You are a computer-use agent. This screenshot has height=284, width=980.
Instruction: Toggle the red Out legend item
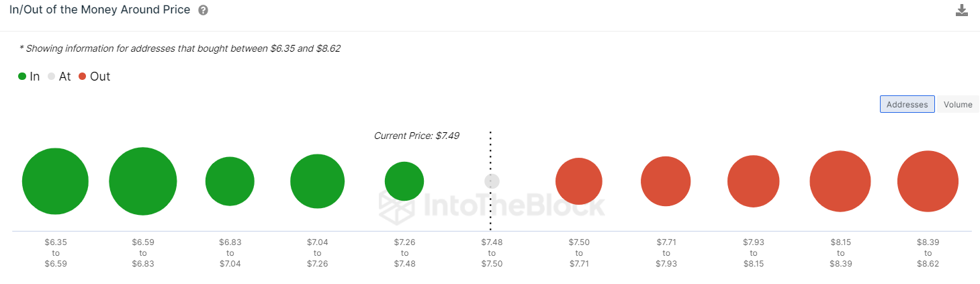pyautogui.click(x=94, y=77)
